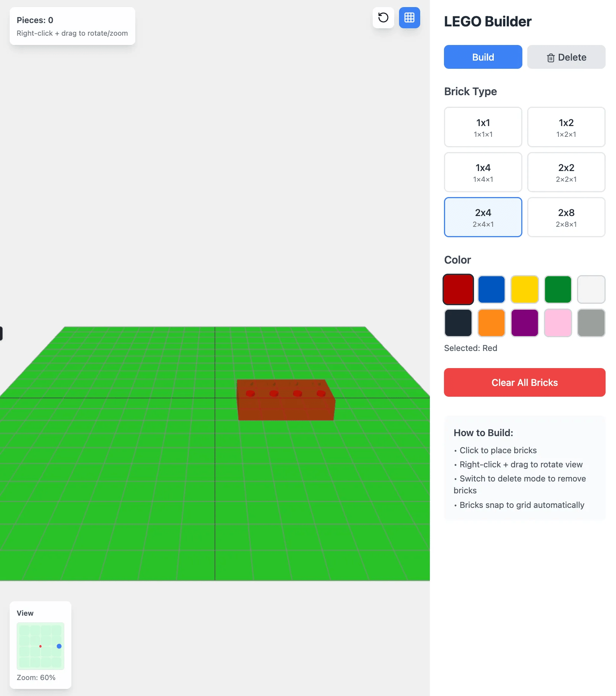Click the View minimap thumbnail
The height and width of the screenshot is (696, 616).
click(40, 646)
